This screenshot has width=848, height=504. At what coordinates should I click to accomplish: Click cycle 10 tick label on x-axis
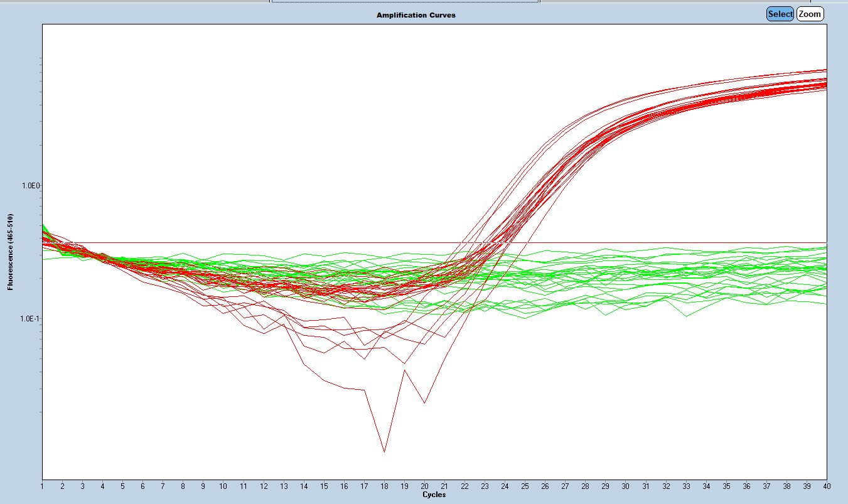tap(223, 486)
